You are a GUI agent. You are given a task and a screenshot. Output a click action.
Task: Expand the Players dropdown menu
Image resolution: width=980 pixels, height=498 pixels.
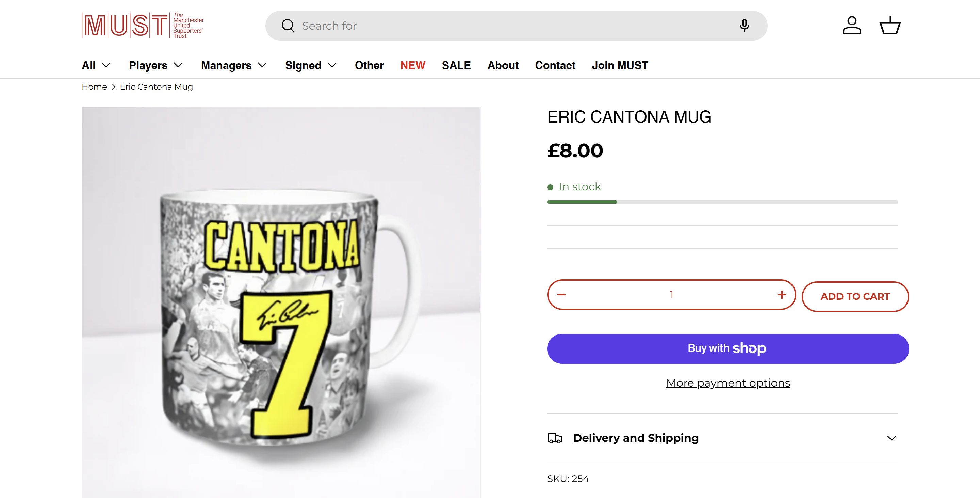pyautogui.click(x=156, y=65)
